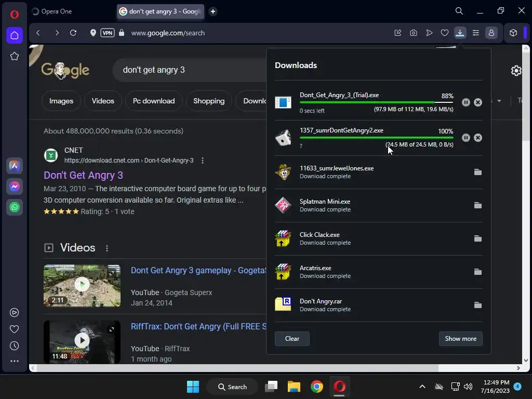Show 11633_sumrJewelJones.exe in folder
The height and width of the screenshot is (399, 532).
[x=478, y=172]
